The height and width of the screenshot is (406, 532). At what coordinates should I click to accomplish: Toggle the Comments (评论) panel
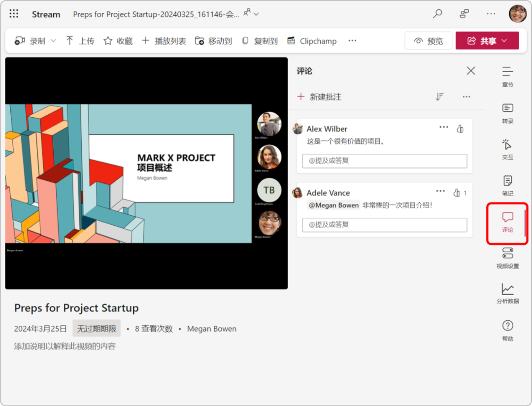click(507, 222)
